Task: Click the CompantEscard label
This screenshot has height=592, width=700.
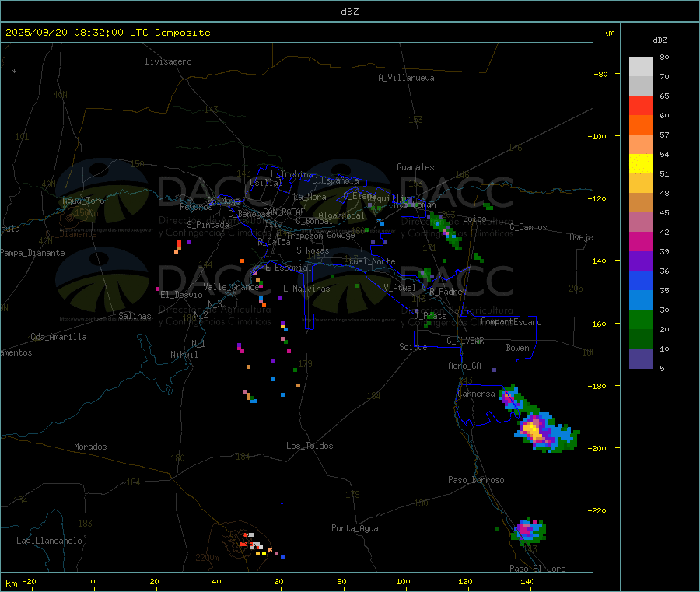Action: coord(511,322)
